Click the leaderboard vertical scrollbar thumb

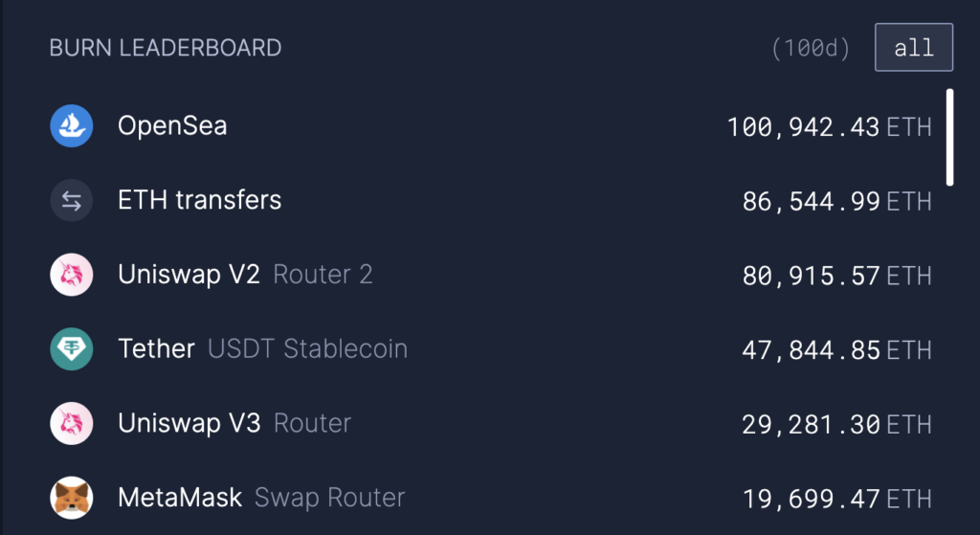tap(950, 138)
